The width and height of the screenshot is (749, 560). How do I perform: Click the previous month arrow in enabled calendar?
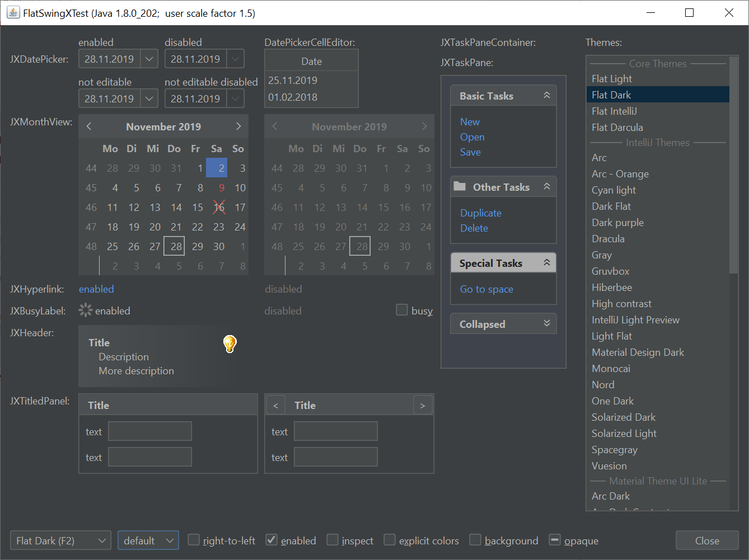pos(89,126)
